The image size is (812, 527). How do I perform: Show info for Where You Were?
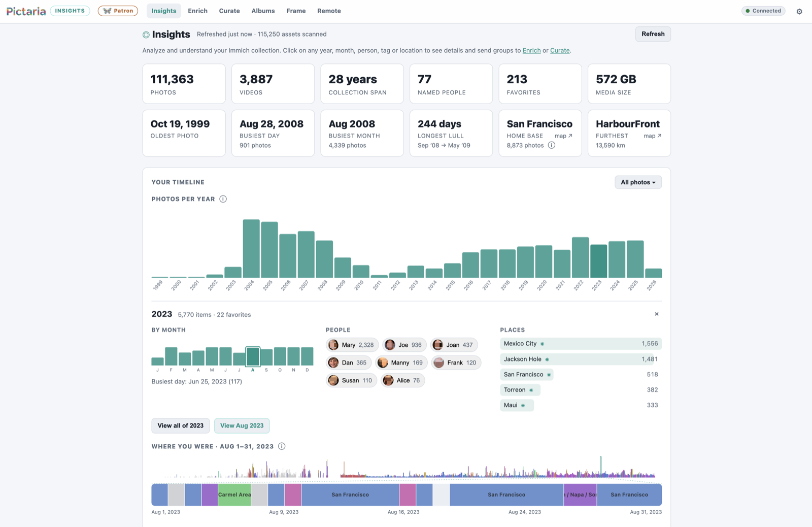tap(282, 446)
